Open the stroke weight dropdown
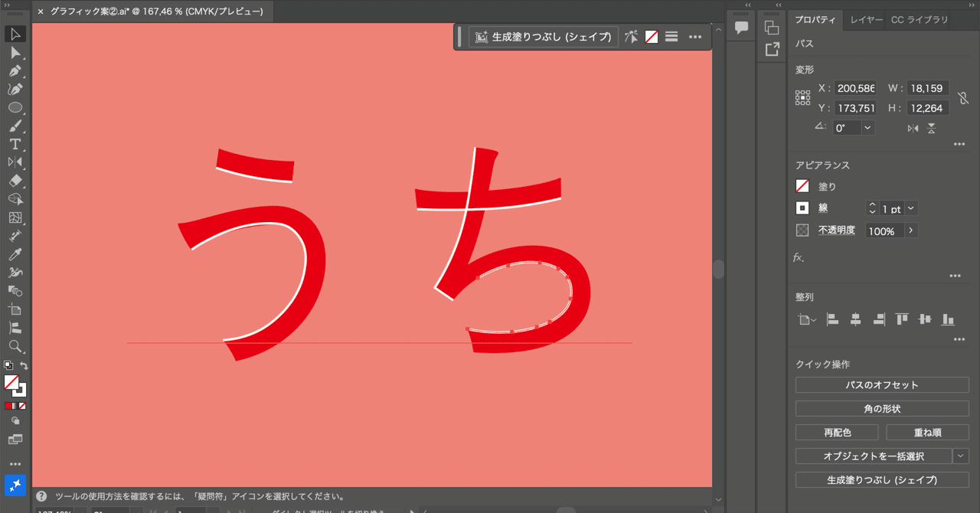 click(910, 207)
